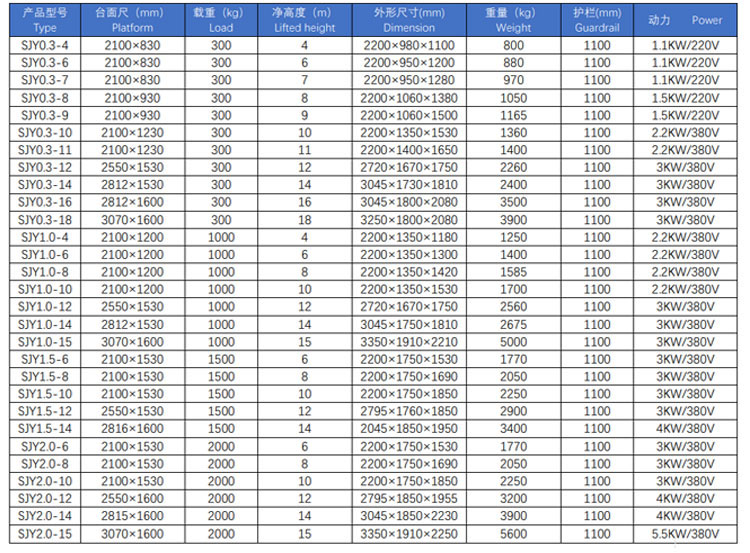Click dimension 2200×980×1100
Screen dimensions: 750x553
[409, 45]
